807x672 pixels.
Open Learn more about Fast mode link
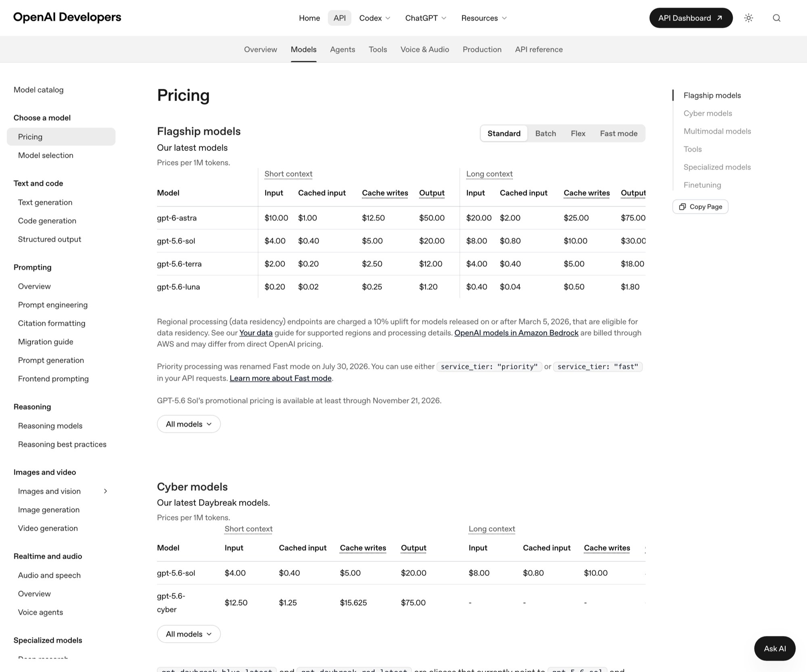pyautogui.click(x=280, y=378)
